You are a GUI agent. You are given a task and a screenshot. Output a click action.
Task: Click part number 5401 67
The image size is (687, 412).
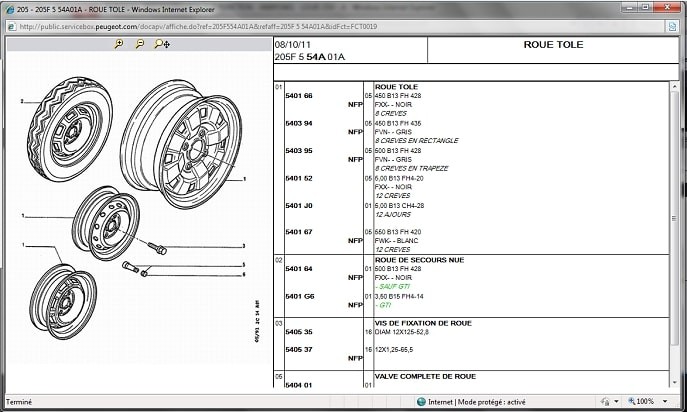pos(299,231)
